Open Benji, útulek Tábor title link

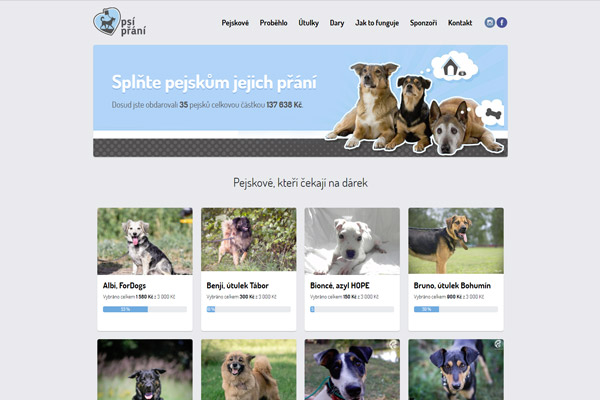tap(238, 286)
